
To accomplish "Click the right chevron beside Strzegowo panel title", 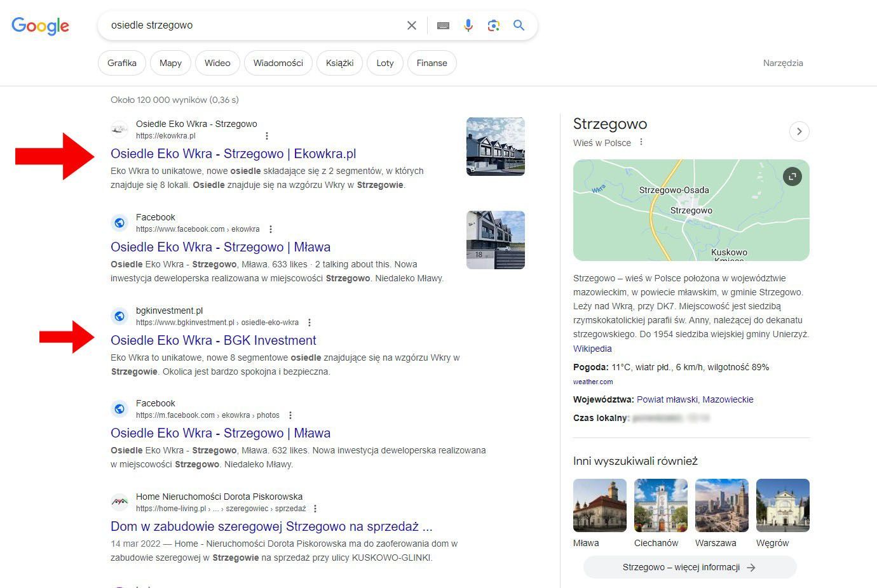I will click(x=799, y=131).
